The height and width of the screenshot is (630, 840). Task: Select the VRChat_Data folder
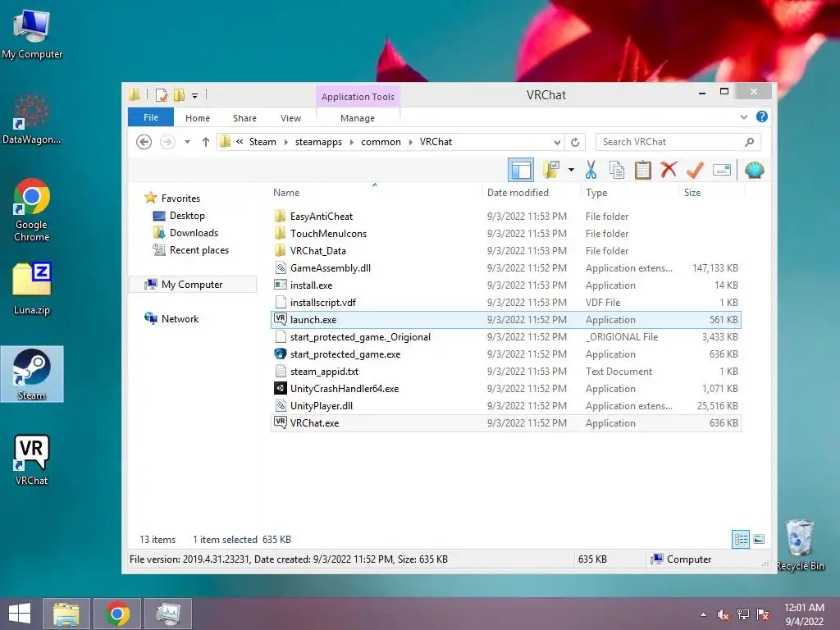pyautogui.click(x=505, y=251)
